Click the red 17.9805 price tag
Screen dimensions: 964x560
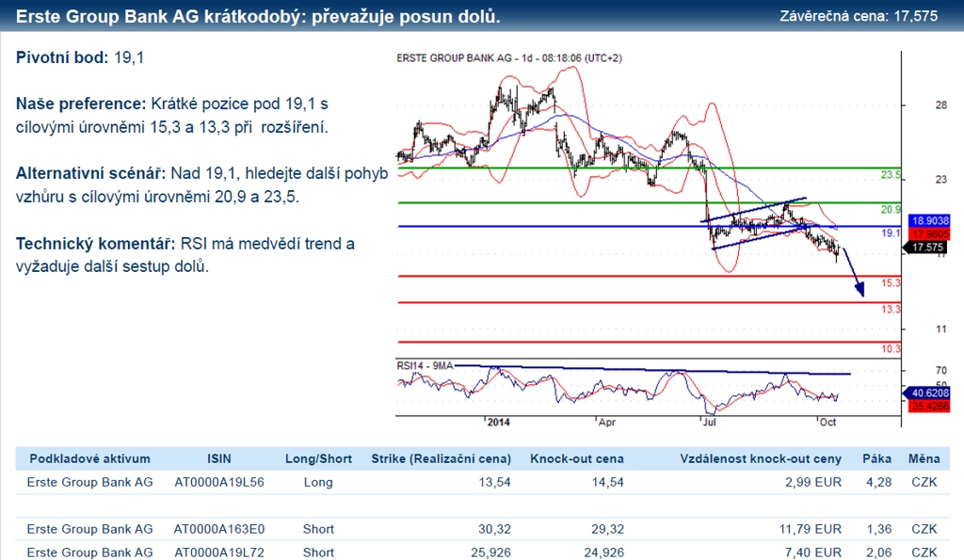[x=929, y=233]
